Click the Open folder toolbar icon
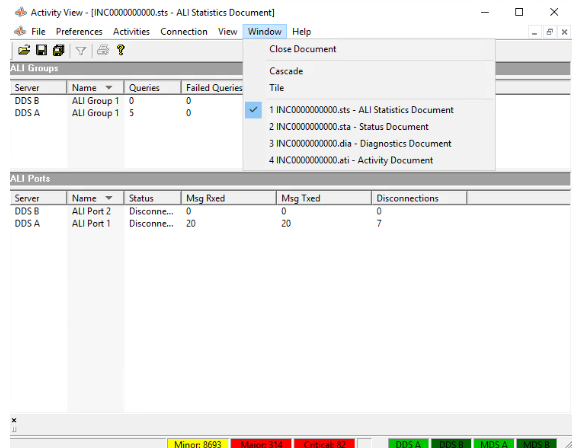The width and height of the screenshot is (578, 448). coord(24,50)
